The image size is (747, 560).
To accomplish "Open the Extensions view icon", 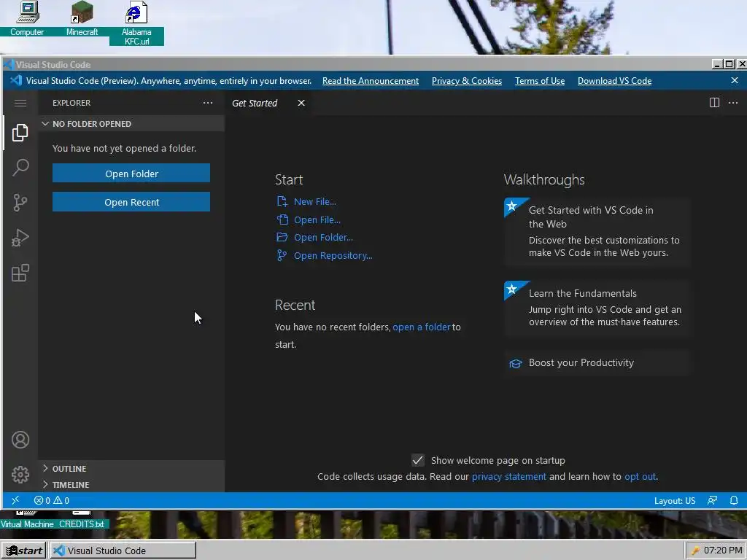I will coord(20,273).
